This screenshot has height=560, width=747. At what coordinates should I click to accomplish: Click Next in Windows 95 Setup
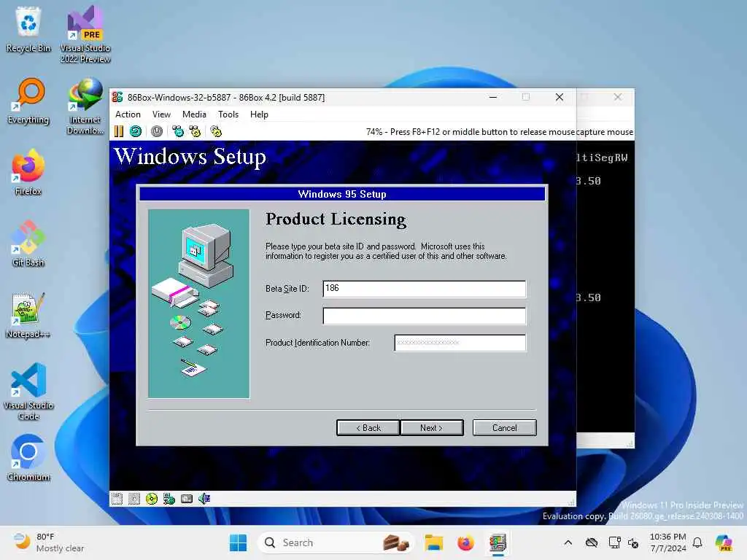click(x=432, y=427)
